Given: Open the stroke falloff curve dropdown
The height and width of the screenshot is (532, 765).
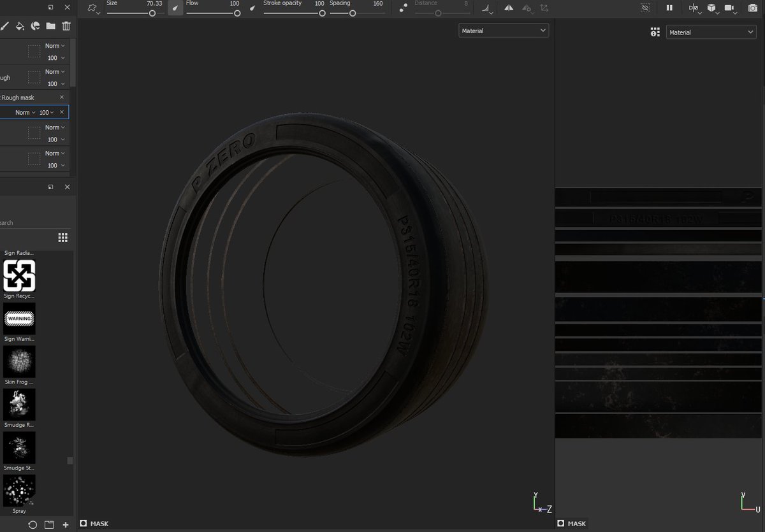Looking at the screenshot, I should coord(487,8).
